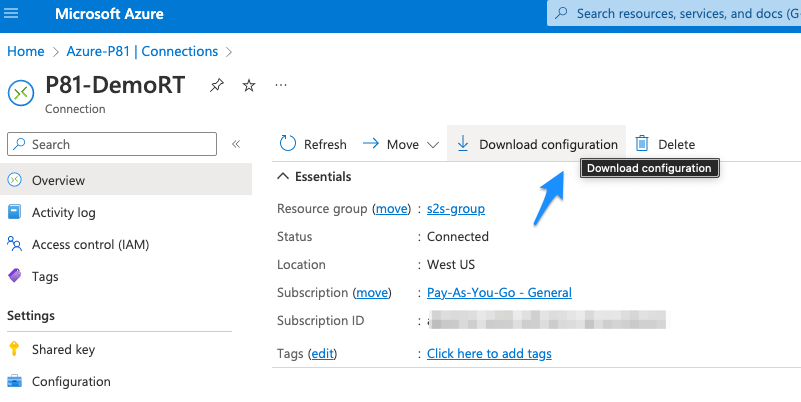
Task: Delete the P81-DemoRT connection
Action: (x=665, y=144)
